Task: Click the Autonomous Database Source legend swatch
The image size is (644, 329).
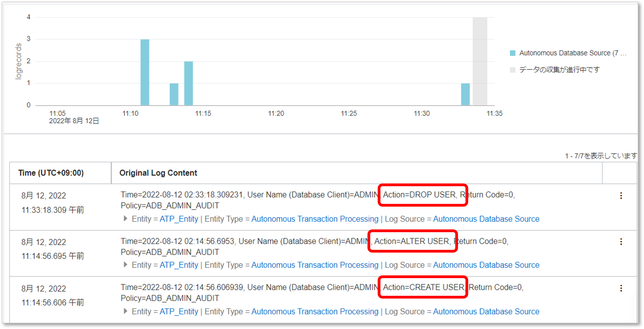Action: [x=512, y=53]
